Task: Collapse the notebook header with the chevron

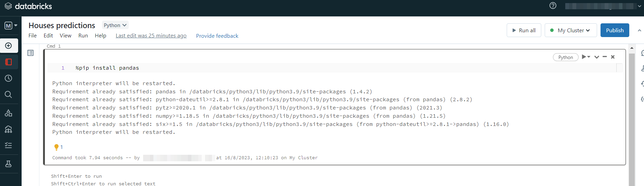Action: click(x=639, y=30)
